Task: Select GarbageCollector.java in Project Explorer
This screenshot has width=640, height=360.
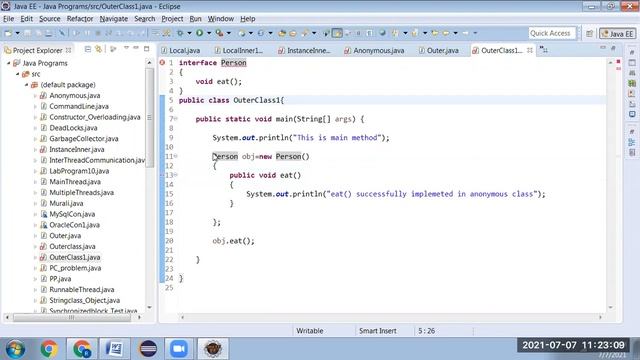Action: click(84, 139)
